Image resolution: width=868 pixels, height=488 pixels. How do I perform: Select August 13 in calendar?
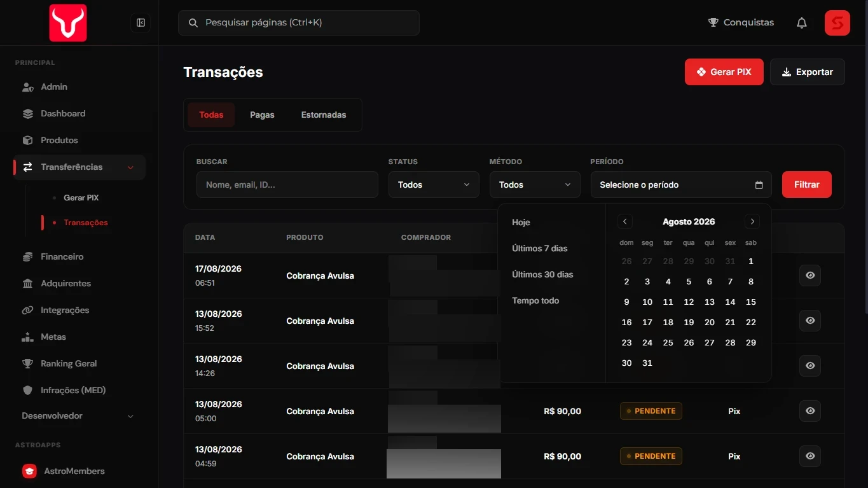(710, 302)
